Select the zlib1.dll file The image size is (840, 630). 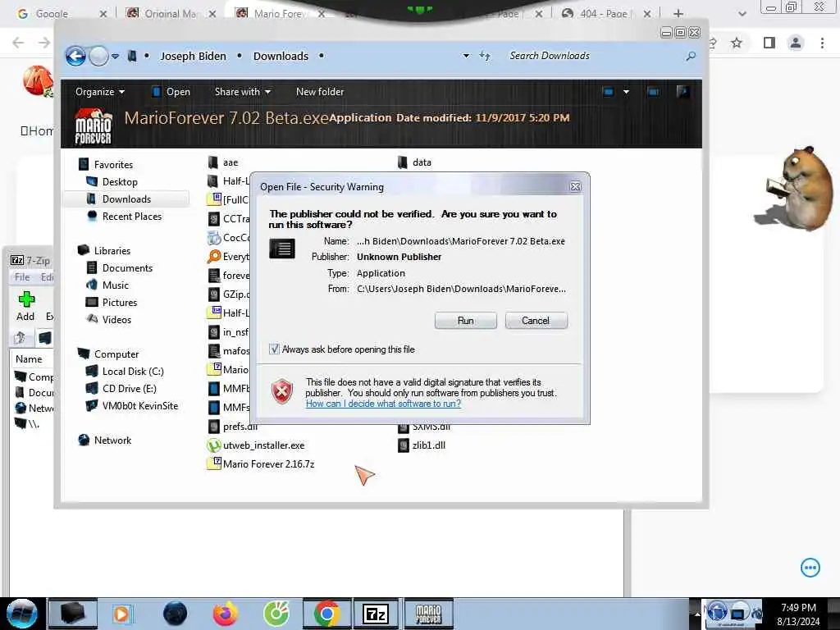point(428,445)
